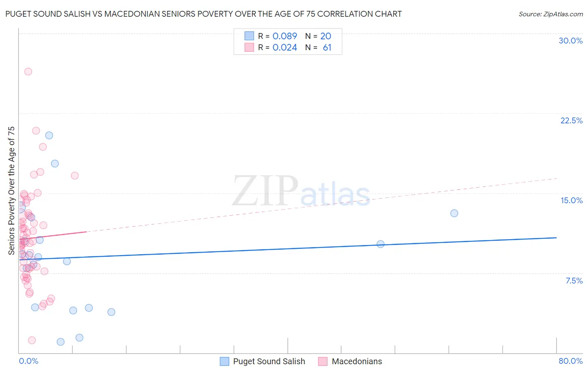Click the 80.0% x-axis label
This screenshot has height=373, width=588.
click(x=570, y=361)
